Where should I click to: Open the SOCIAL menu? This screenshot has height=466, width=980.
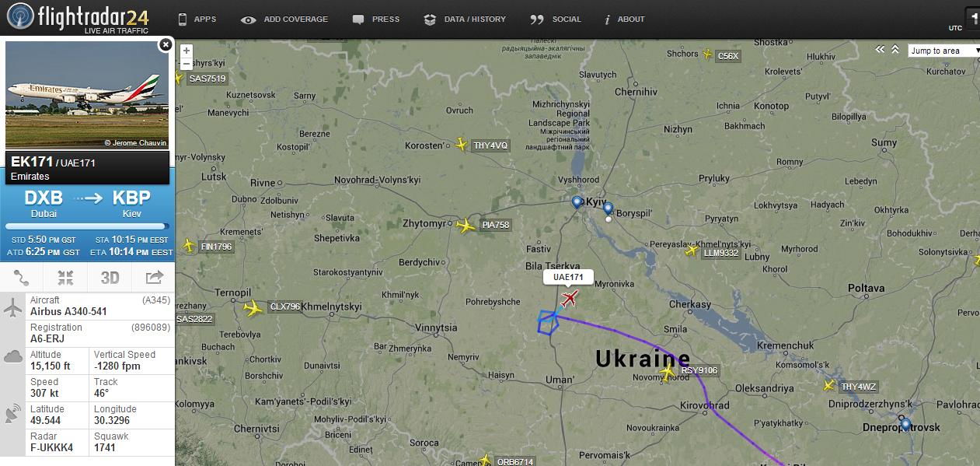tap(556, 19)
